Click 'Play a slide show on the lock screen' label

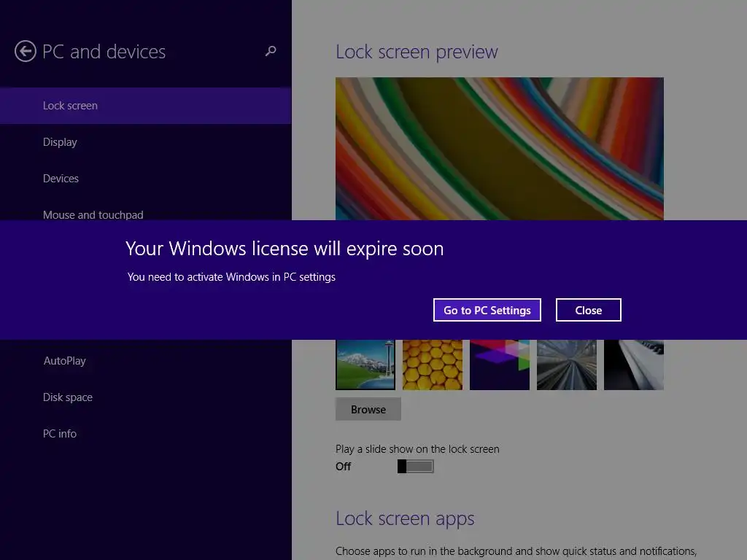(x=417, y=449)
